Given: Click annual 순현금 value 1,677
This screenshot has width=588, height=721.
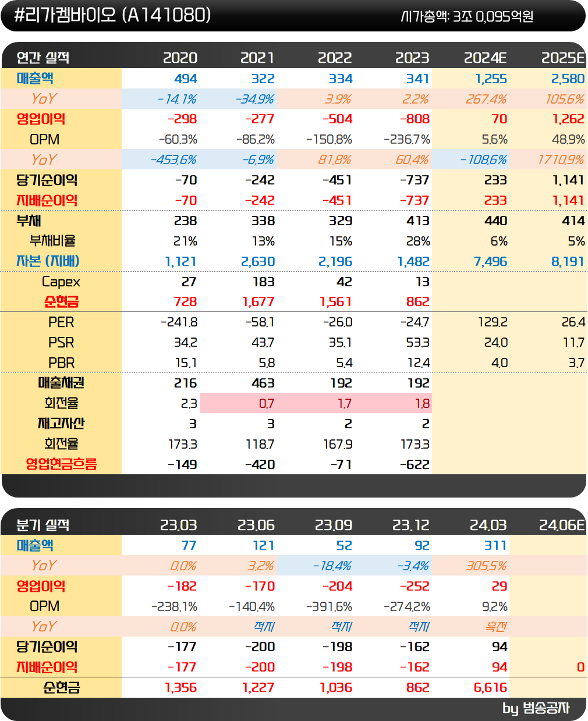Looking at the screenshot, I should point(258,301).
